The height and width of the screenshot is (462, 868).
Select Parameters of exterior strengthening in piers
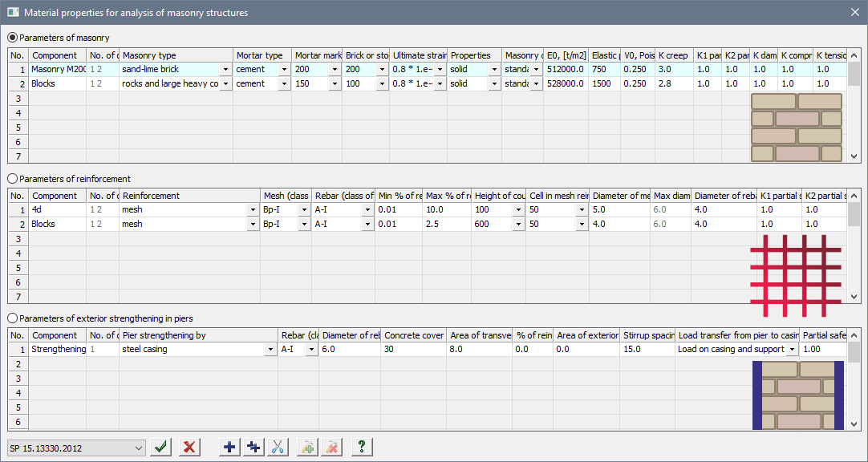pyautogui.click(x=12, y=318)
